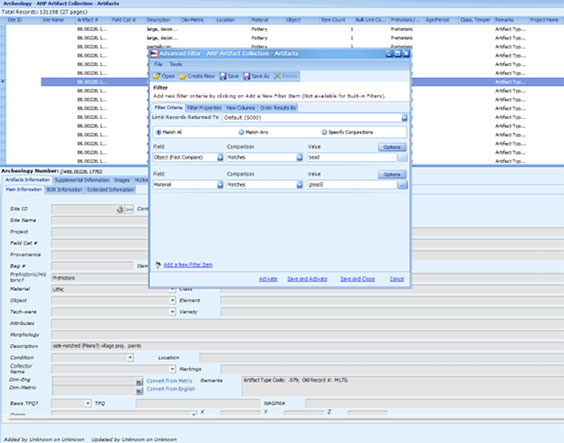Viewport: 564px width, 443px height.
Task: Click the TPQ input field
Action: coord(198,403)
